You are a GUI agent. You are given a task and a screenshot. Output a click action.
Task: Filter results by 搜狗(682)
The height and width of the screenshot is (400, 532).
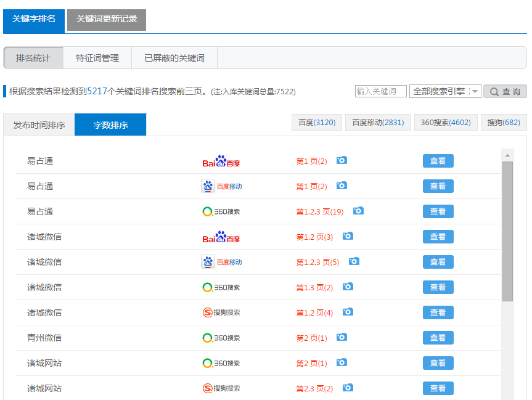[503, 123]
